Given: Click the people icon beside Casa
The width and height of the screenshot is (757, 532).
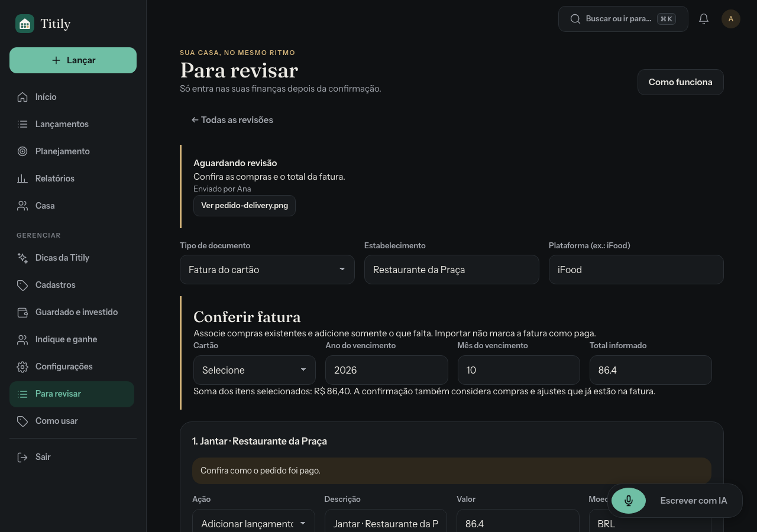Looking at the screenshot, I should coord(22,206).
